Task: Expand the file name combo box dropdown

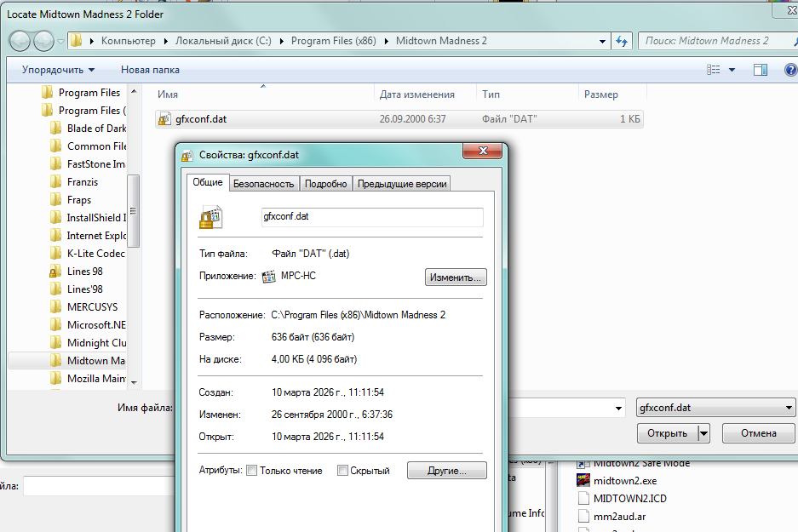Action: [x=618, y=408]
